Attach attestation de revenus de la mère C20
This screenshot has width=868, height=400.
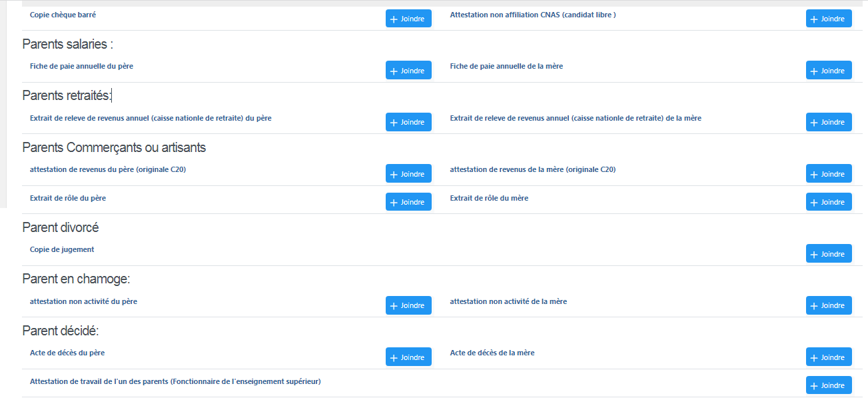point(828,174)
